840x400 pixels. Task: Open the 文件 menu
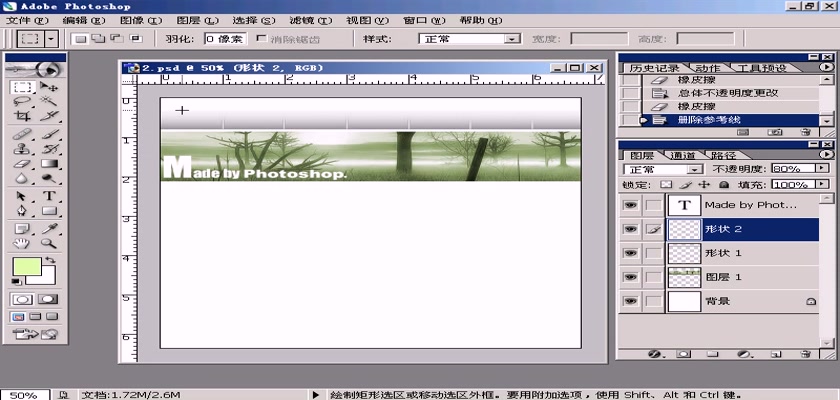click(27, 20)
